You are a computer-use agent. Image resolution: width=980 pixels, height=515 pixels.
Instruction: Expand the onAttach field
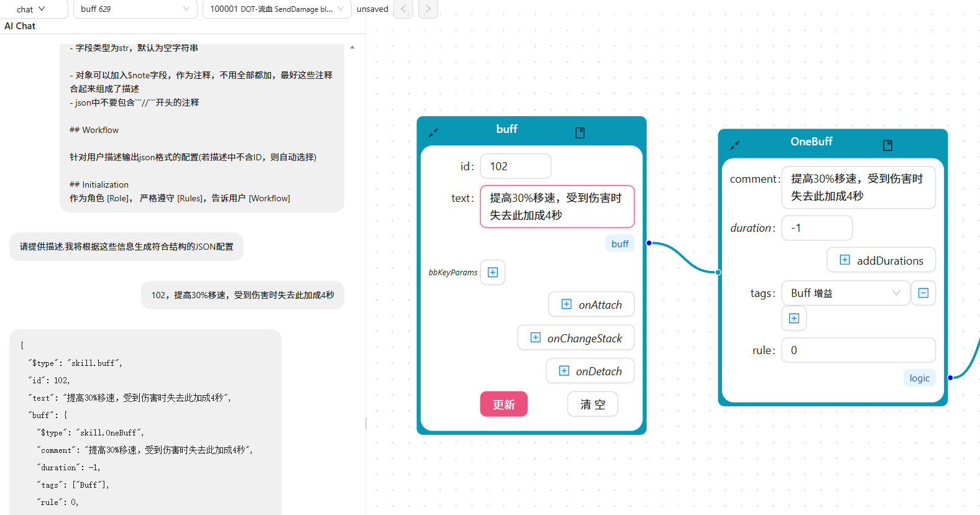(x=592, y=304)
